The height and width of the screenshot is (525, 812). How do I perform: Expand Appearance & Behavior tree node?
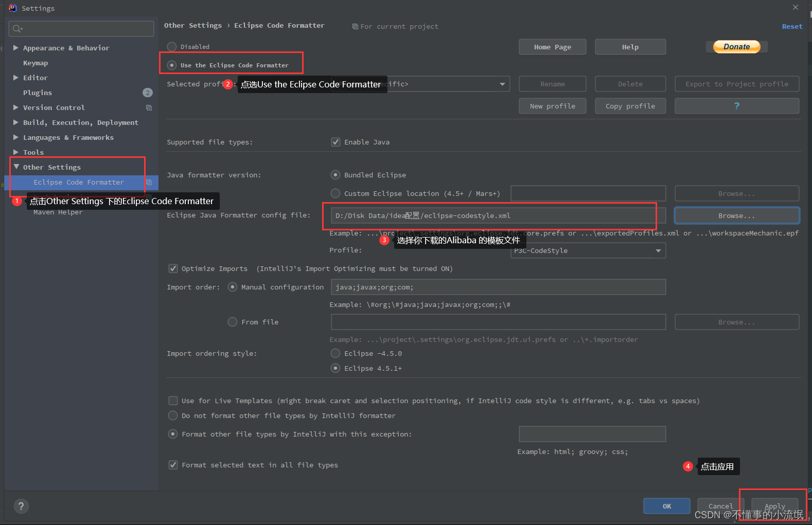point(16,48)
